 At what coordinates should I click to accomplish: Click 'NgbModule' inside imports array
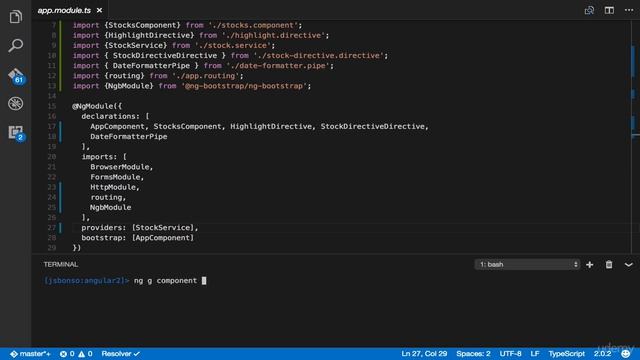pyautogui.click(x=111, y=208)
